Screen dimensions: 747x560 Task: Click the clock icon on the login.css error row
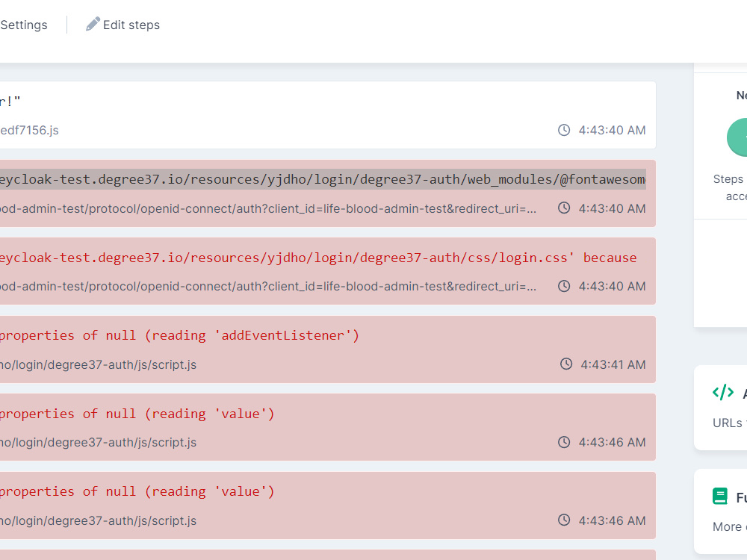pyautogui.click(x=564, y=285)
